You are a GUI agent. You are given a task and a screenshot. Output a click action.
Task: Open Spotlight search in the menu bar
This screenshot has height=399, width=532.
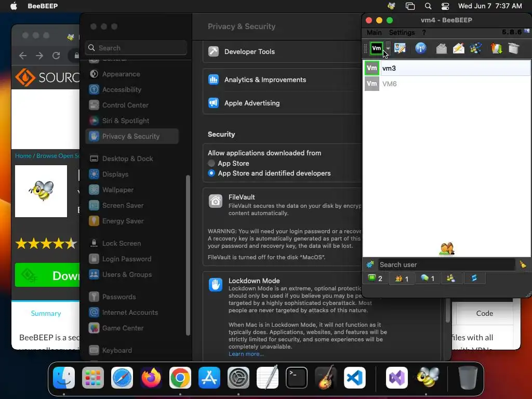coord(428,6)
